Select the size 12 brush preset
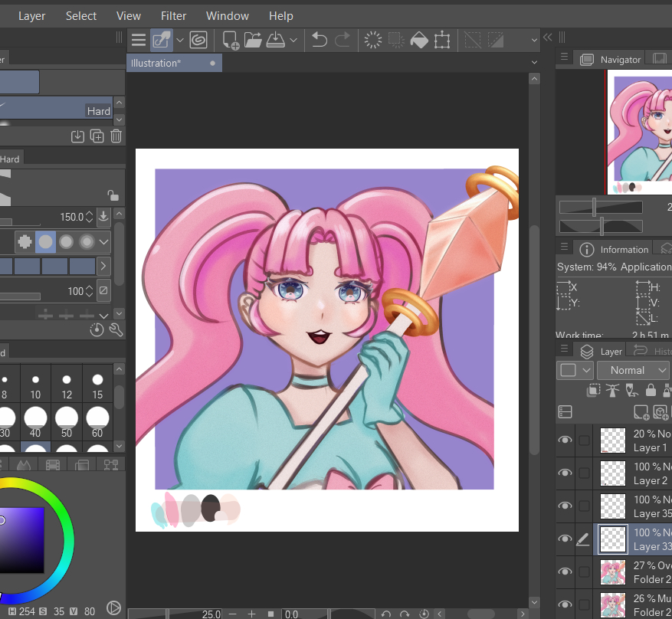 coord(67,380)
